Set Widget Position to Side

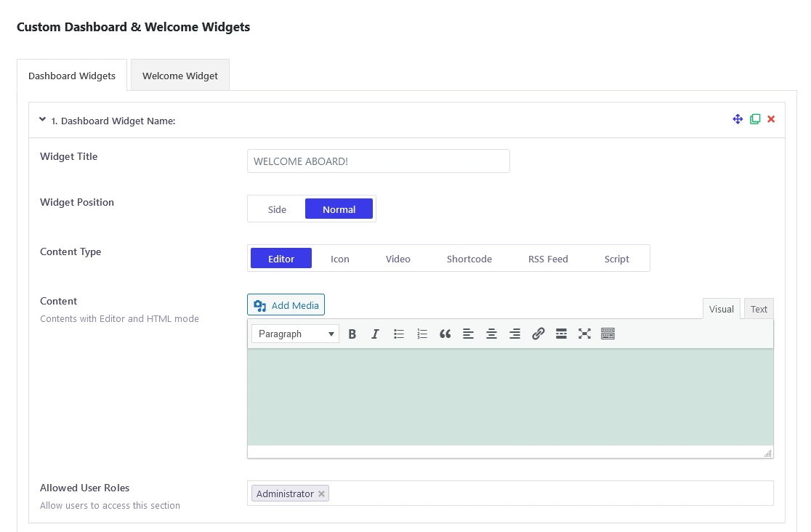pos(277,209)
